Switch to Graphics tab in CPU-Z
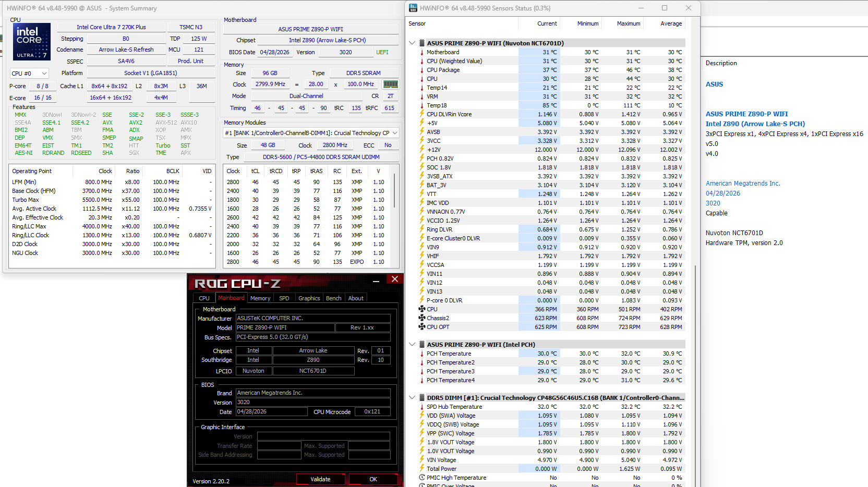This screenshot has width=868, height=487. (309, 298)
